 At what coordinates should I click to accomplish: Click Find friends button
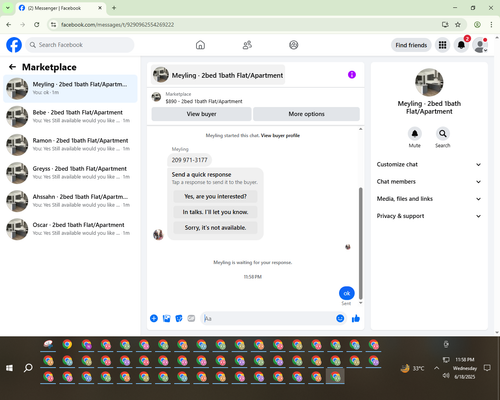411,45
